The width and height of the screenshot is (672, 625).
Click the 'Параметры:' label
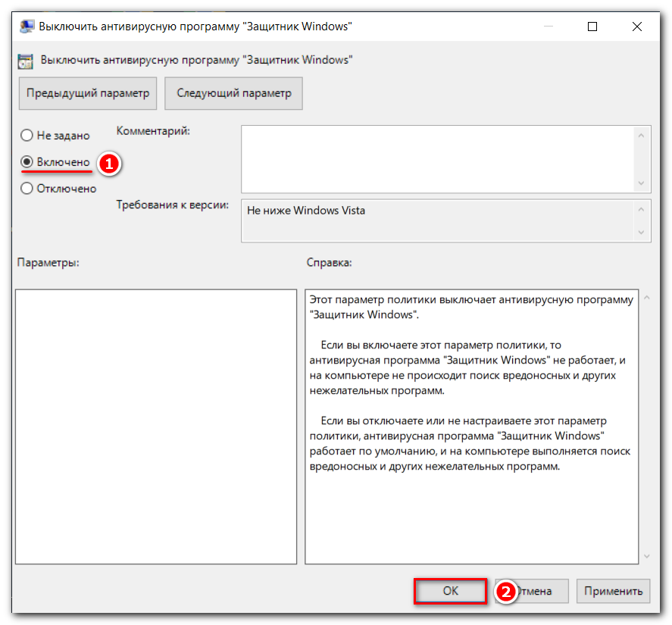point(48,263)
